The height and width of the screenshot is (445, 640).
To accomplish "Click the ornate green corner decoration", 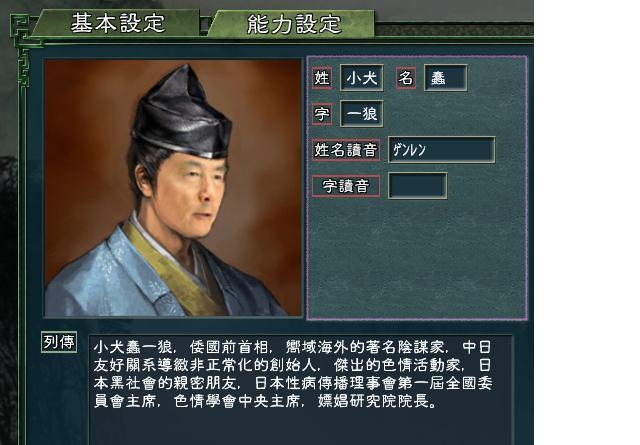I will click(x=24, y=49).
